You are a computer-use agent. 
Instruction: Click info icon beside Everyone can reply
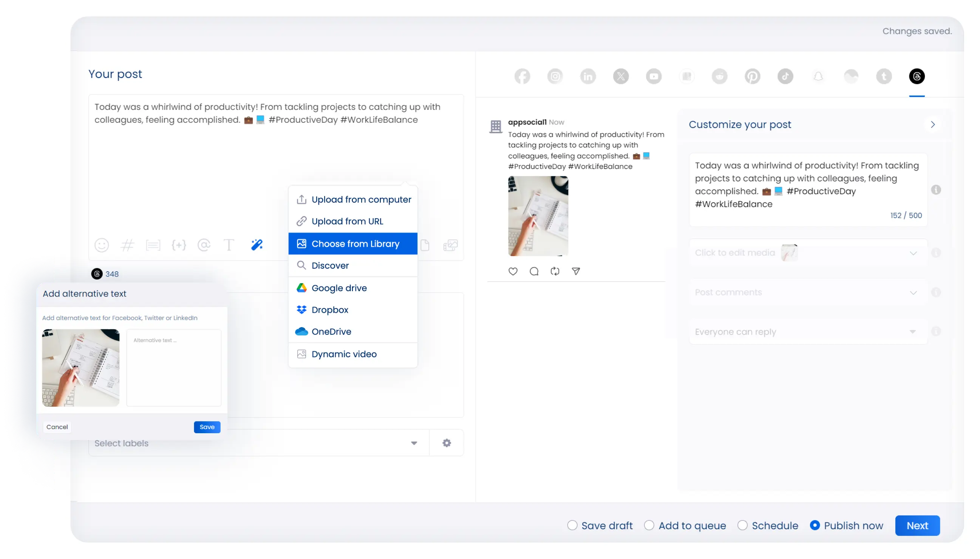coord(935,331)
